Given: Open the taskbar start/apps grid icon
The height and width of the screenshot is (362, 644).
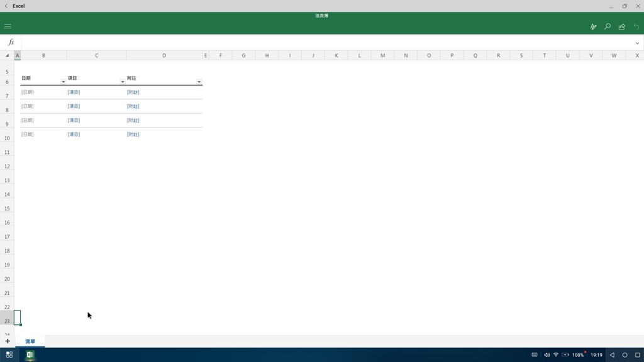Looking at the screenshot, I should [9, 354].
